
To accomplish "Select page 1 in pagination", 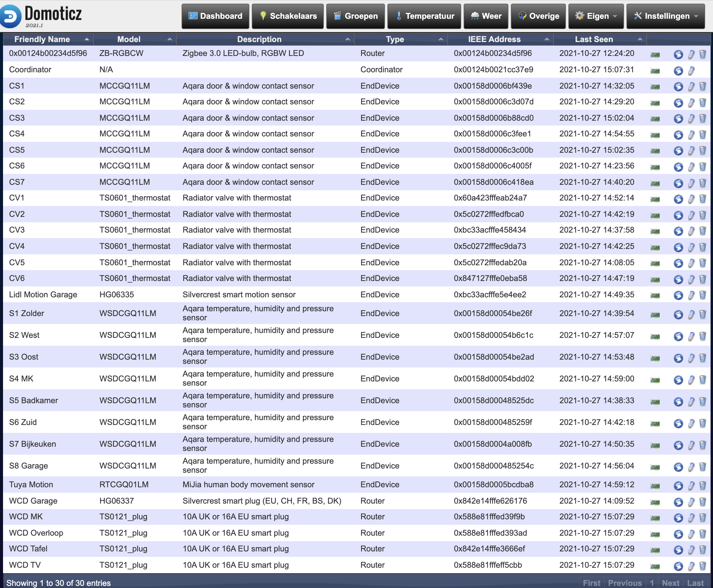I will (652, 583).
